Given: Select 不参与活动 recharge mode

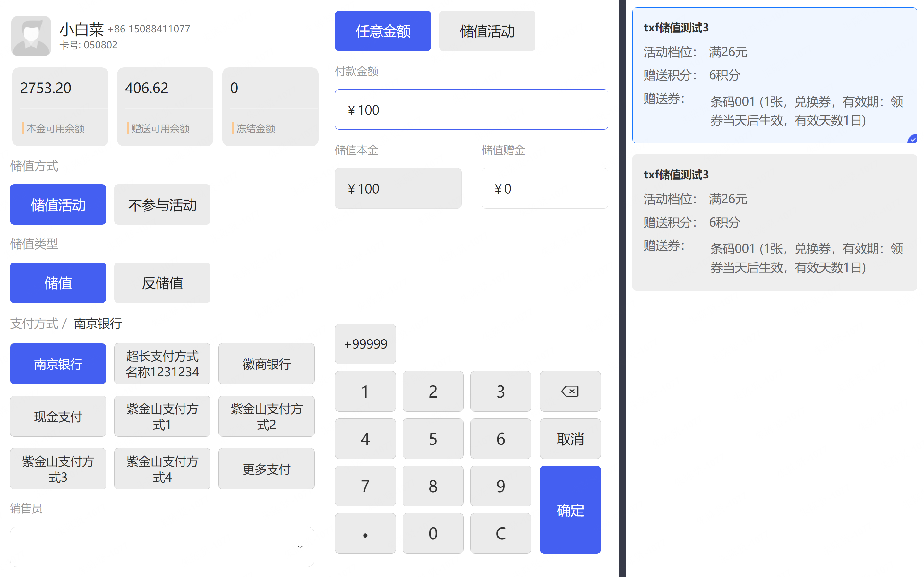Looking at the screenshot, I should pyautogui.click(x=162, y=205).
